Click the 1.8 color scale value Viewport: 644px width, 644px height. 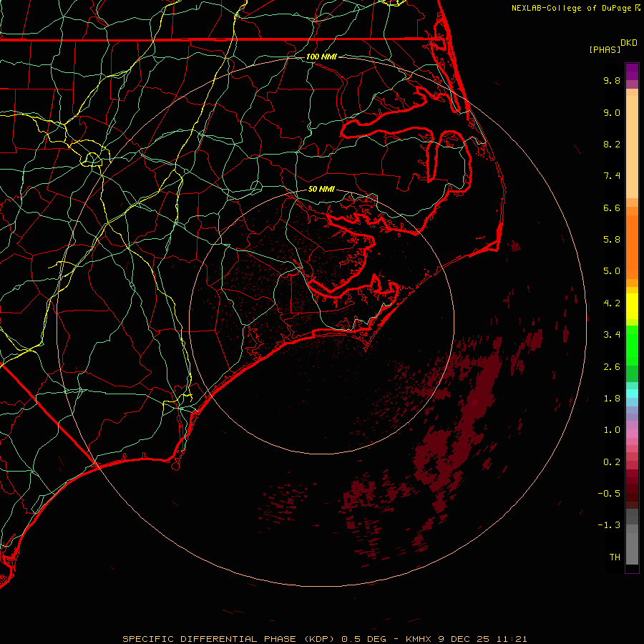[x=612, y=399]
